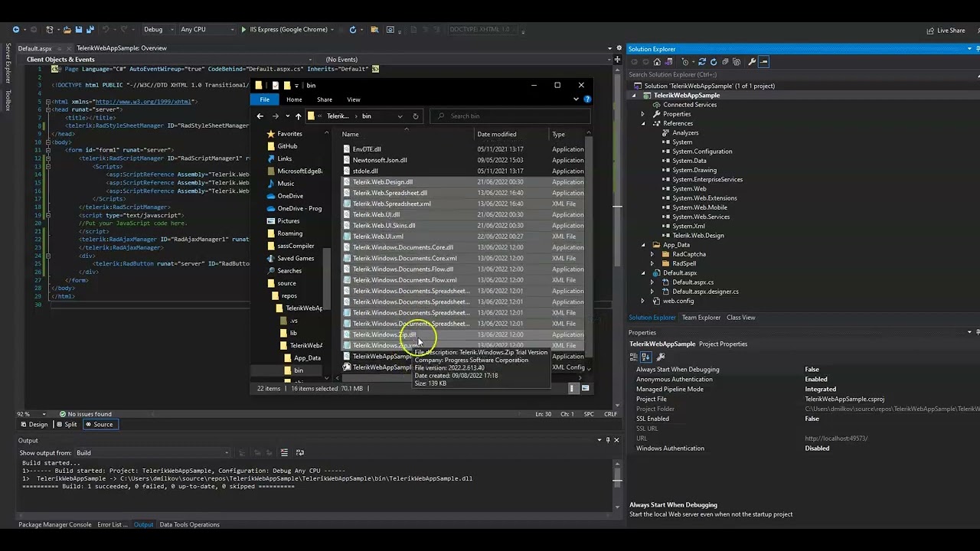Select Default.aspx.cs in Solution Explorer
Viewport: 980px width, 551px height.
click(x=692, y=282)
